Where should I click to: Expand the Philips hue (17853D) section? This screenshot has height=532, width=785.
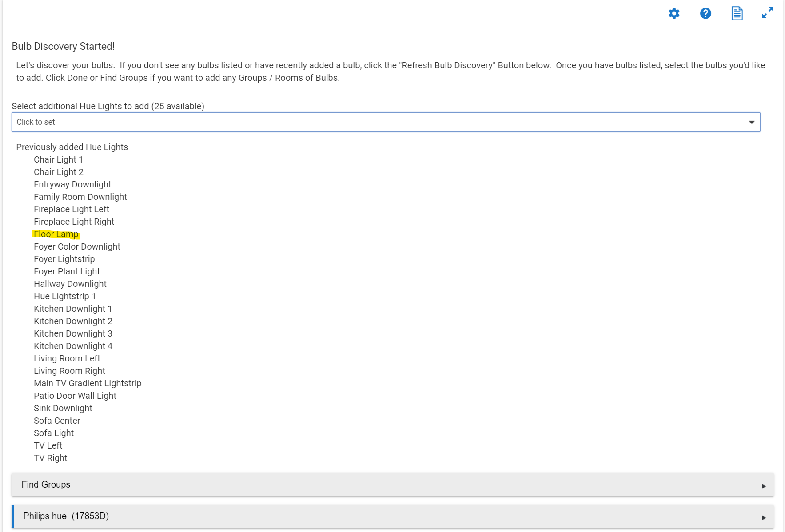point(393,516)
